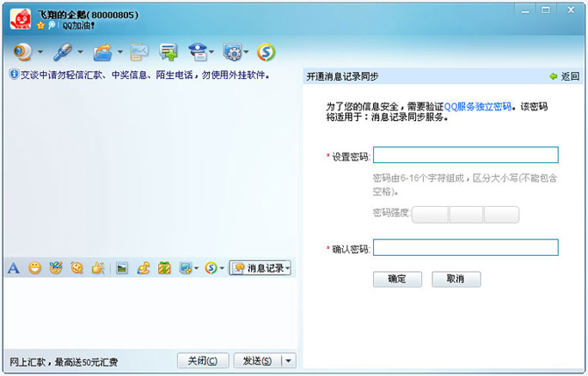Send a window shake with the hand icon

click(98, 268)
